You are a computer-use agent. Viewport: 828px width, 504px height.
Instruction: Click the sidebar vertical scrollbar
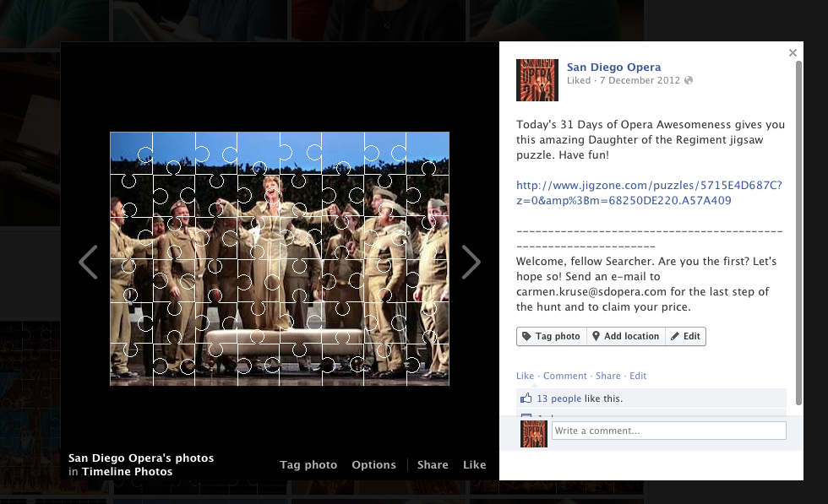(798, 233)
